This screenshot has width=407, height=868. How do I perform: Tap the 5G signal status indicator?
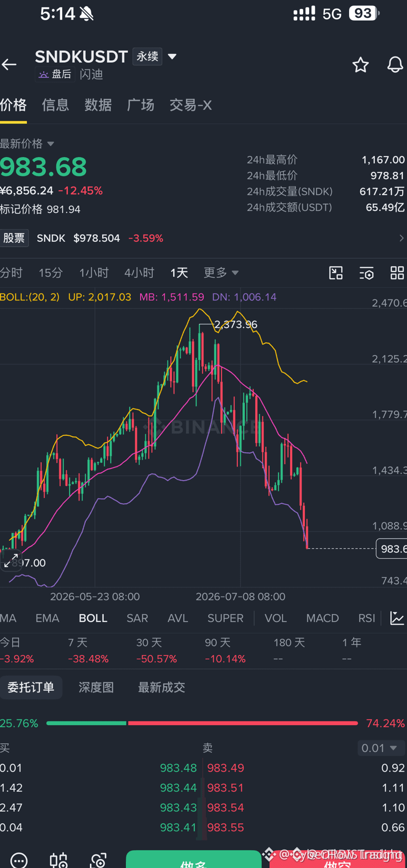coord(332,14)
